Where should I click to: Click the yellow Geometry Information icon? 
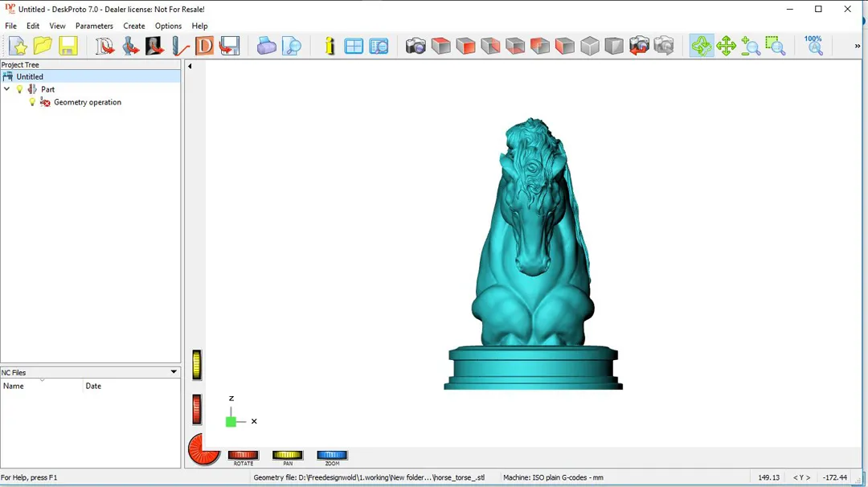[330, 46]
